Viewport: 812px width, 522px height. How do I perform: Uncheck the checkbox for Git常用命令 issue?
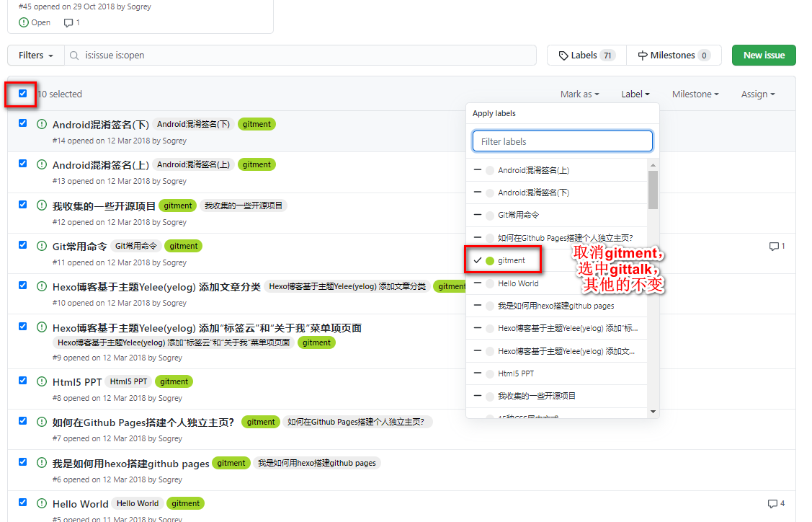pyautogui.click(x=23, y=245)
